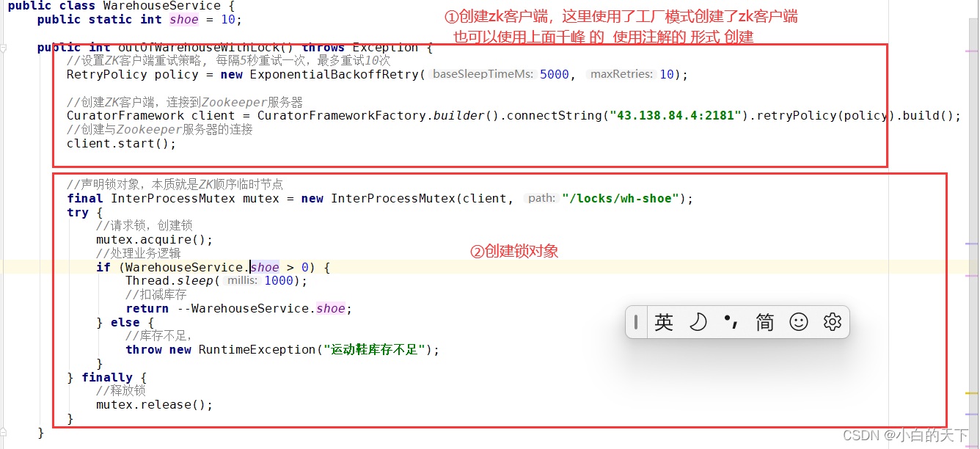Click the maxRetries parameter hint
This screenshot has height=449, width=980.
[x=621, y=74]
